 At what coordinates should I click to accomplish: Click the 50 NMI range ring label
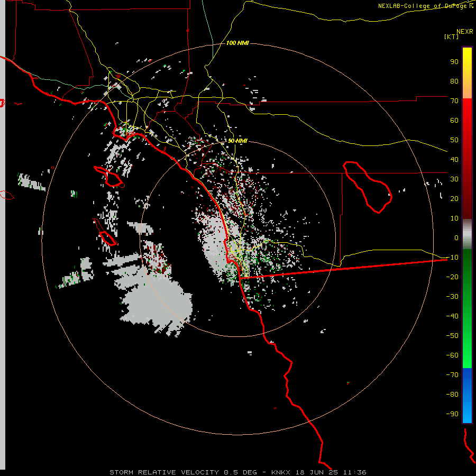237,141
